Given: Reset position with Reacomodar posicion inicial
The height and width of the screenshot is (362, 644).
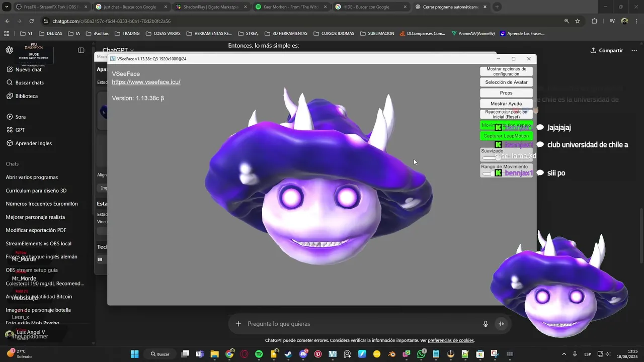Looking at the screenshot, I should click(x=506, y=114).
